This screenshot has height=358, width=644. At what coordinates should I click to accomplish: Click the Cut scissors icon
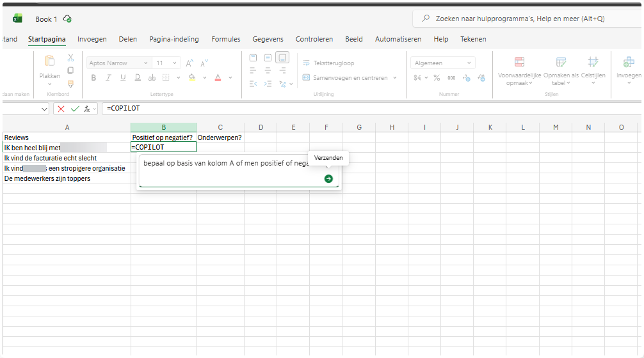70,58
